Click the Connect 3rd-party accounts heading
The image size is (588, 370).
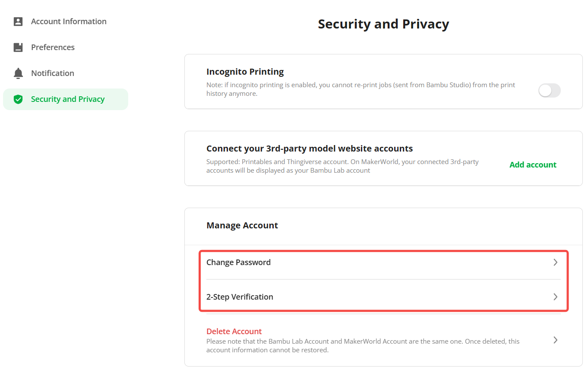[310, 149]
